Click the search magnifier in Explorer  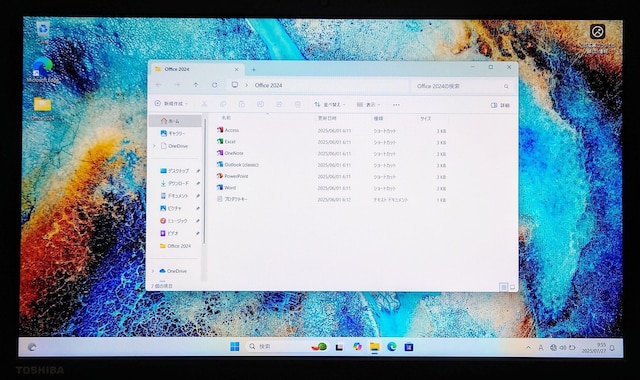pos(506,86)
